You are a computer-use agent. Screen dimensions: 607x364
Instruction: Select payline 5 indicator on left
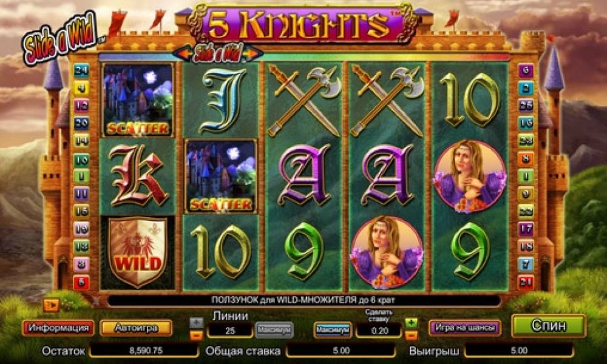coord(81,282)
